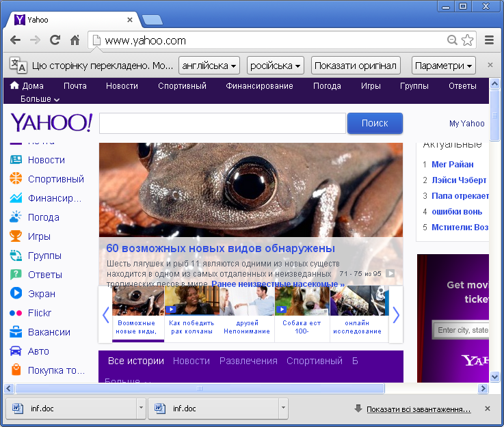This screenshot has width=504, height=427.
Task: Click the Экран play icon in sidebar
Action: point(16,293)
